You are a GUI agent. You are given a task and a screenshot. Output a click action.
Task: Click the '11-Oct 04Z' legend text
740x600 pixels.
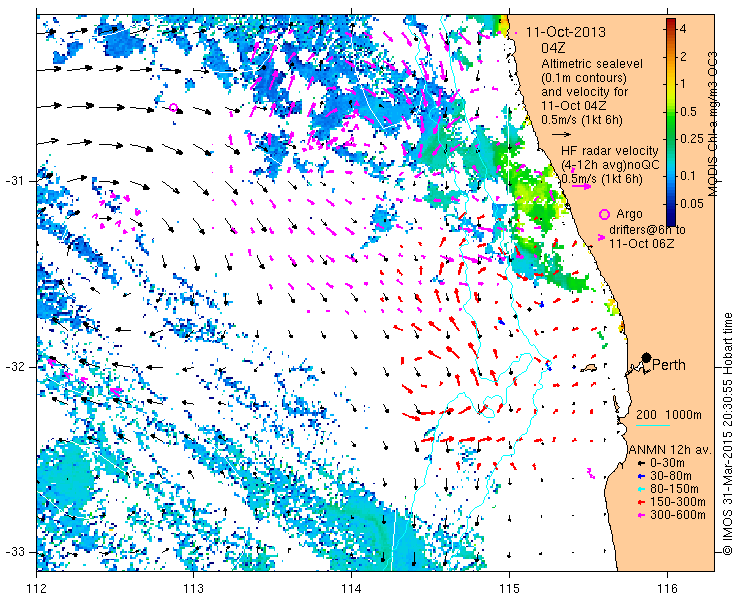(574, 106)
